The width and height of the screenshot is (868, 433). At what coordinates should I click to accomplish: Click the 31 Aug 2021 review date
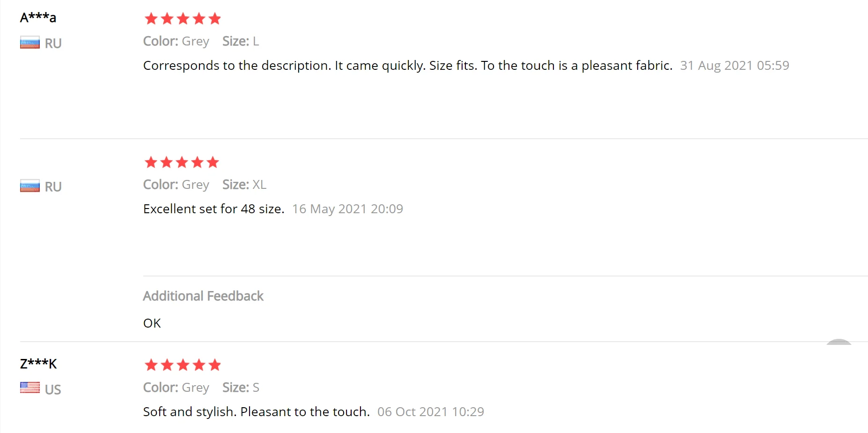tap(734, 66)
